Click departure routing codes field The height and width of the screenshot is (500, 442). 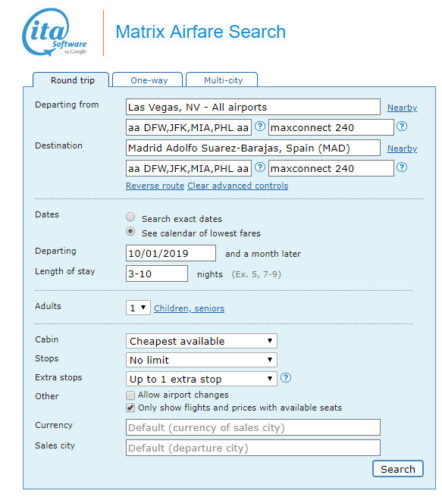189,127
